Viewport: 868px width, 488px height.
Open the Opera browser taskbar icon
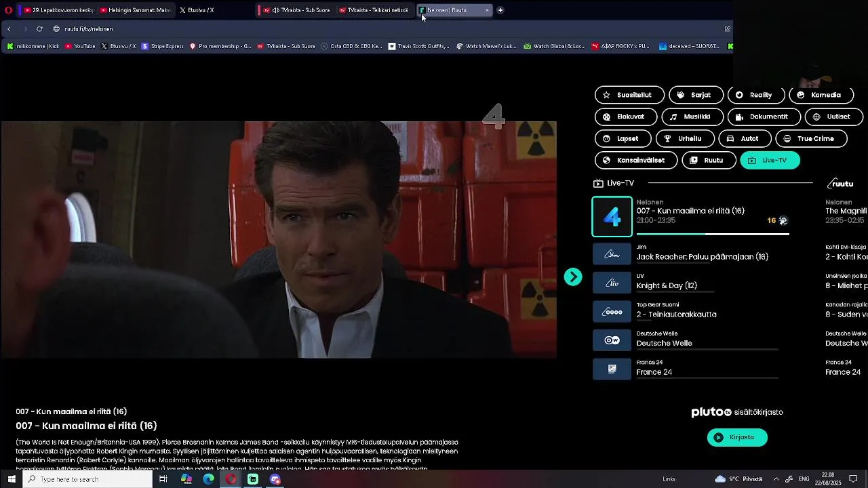click(231, 479)
